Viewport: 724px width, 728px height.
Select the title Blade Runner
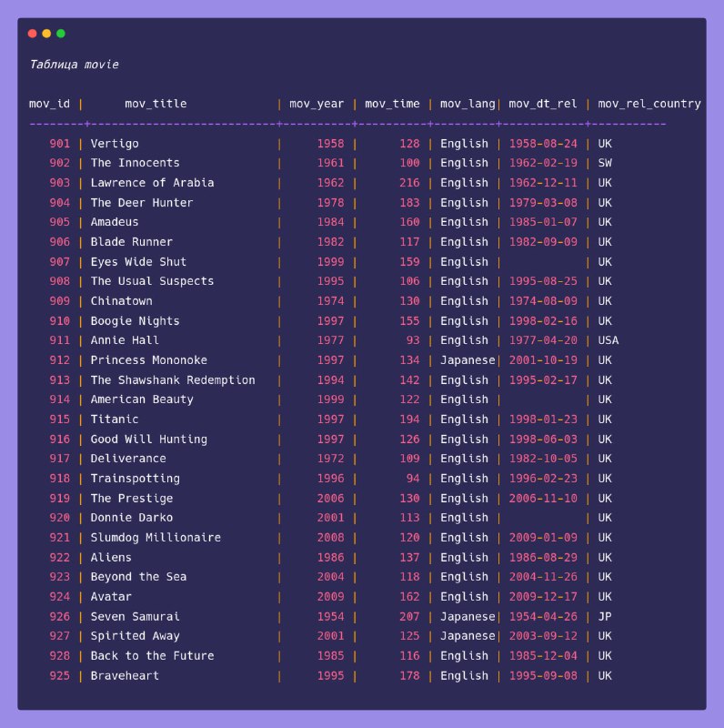(132, 242)
